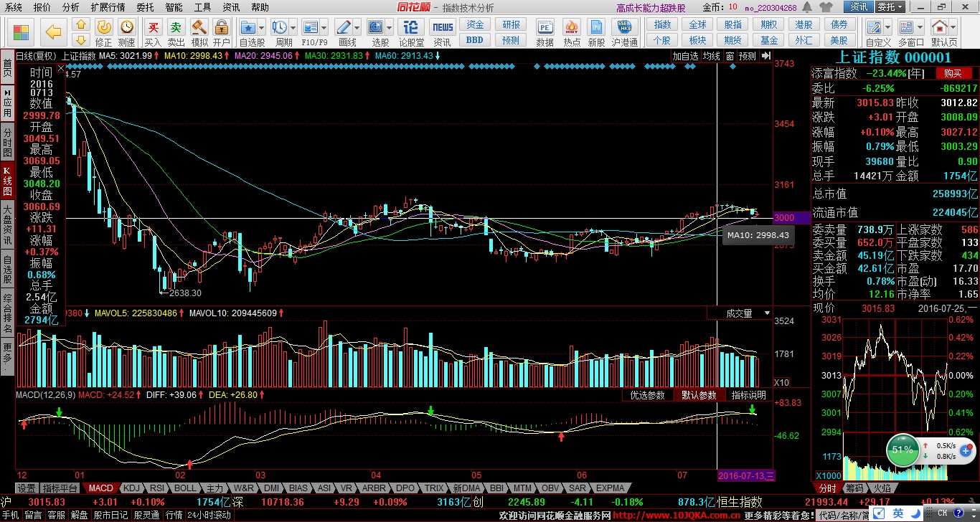
Task: Click the arrow-to-bar icon next to 预测
Action: click(x=766, y=56)
